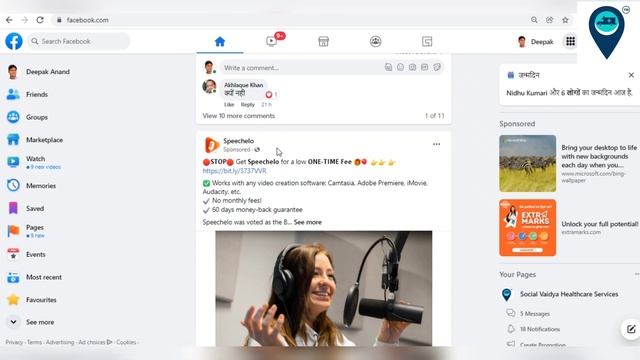Open the Gaming tab icon in top bar

(x=427, y=41)
